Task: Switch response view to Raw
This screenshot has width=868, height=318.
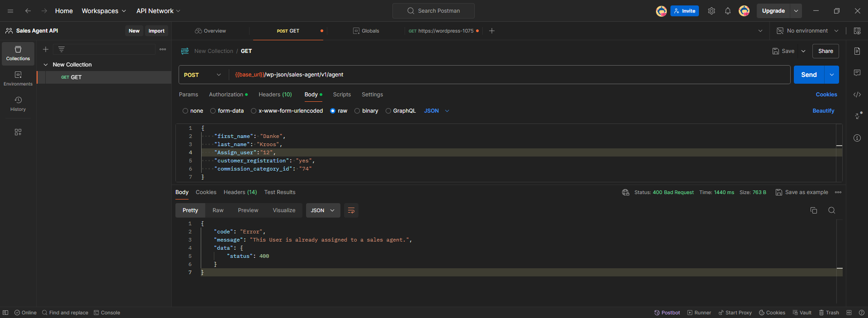Action: tap(218, 210)
